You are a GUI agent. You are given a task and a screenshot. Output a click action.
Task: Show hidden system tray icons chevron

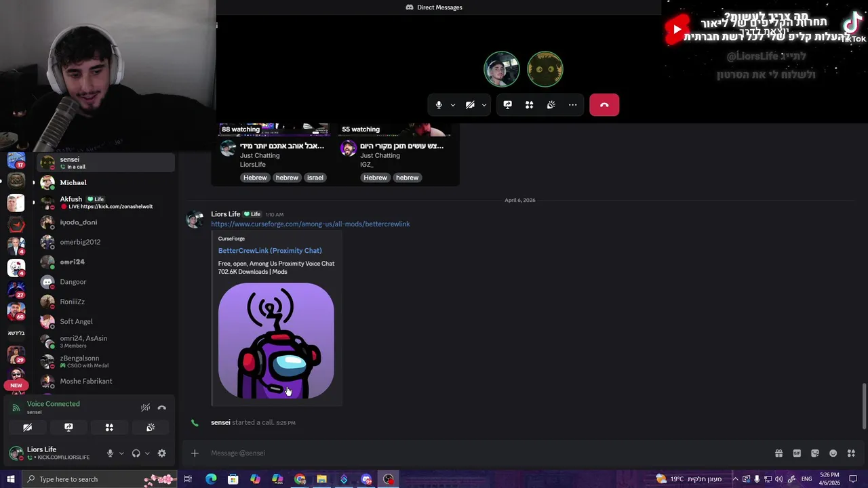735,479
